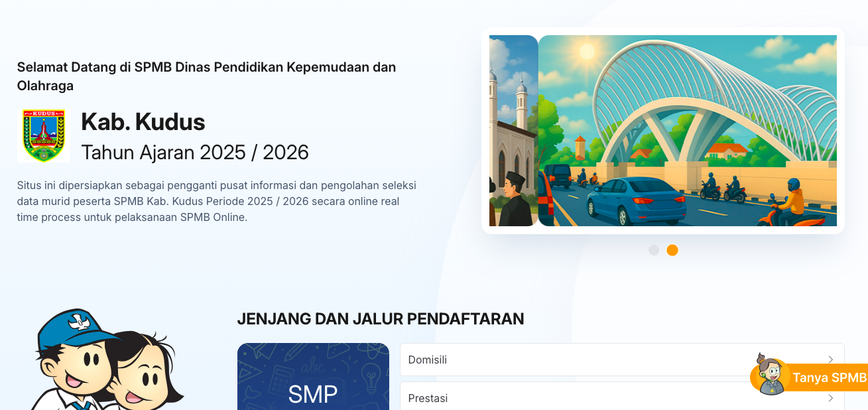Click the Kab. Kudus coat of arms logo

pyautogui.click(x=44, y=135)
